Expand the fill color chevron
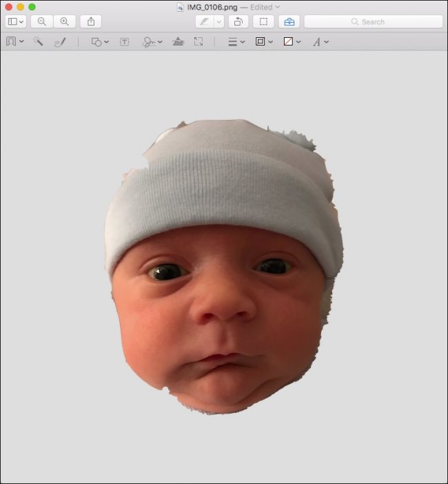 point(298,41)
